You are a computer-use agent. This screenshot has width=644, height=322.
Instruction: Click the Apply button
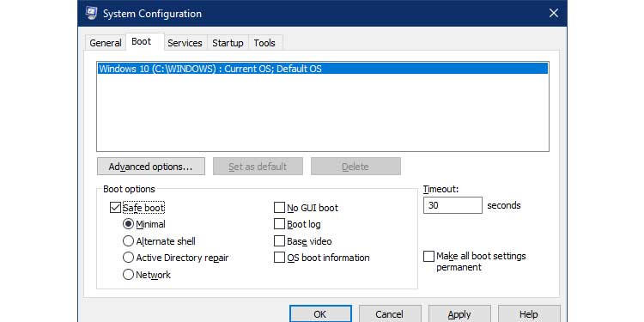pos(459,314)
